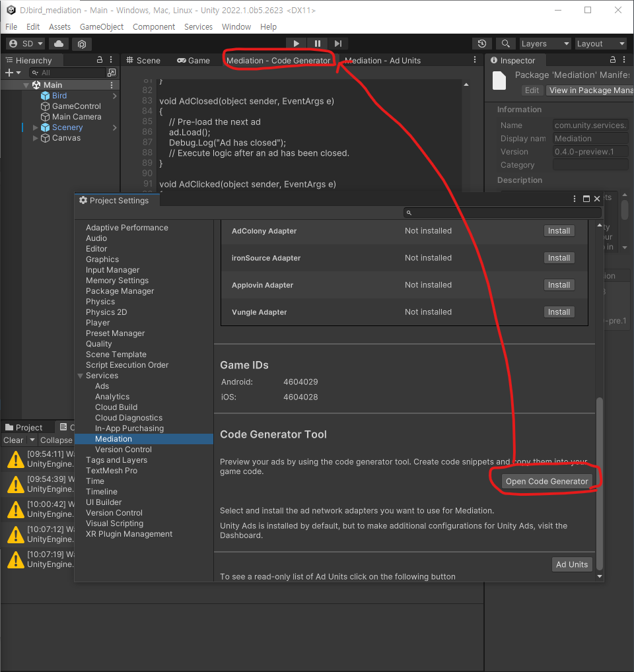Open the Unity account SD dropdown

(x=26, y=44)
